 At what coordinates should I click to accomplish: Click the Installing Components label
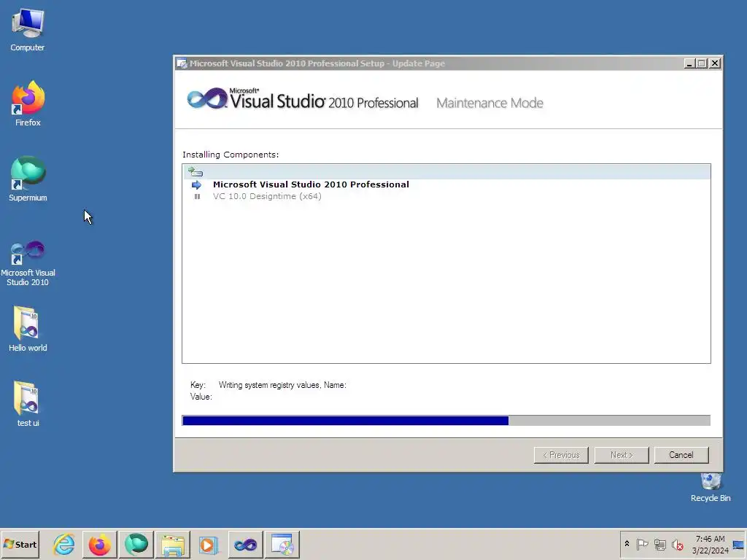tap(231, 155)
